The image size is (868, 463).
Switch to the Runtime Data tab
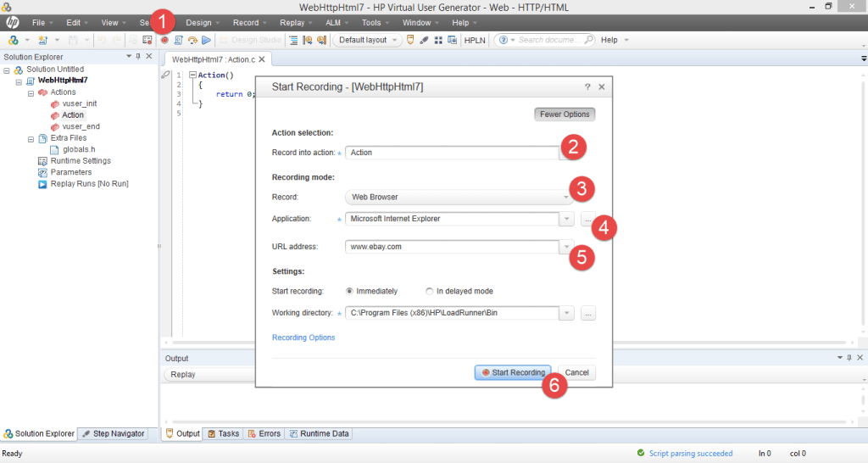pos(319,433)
